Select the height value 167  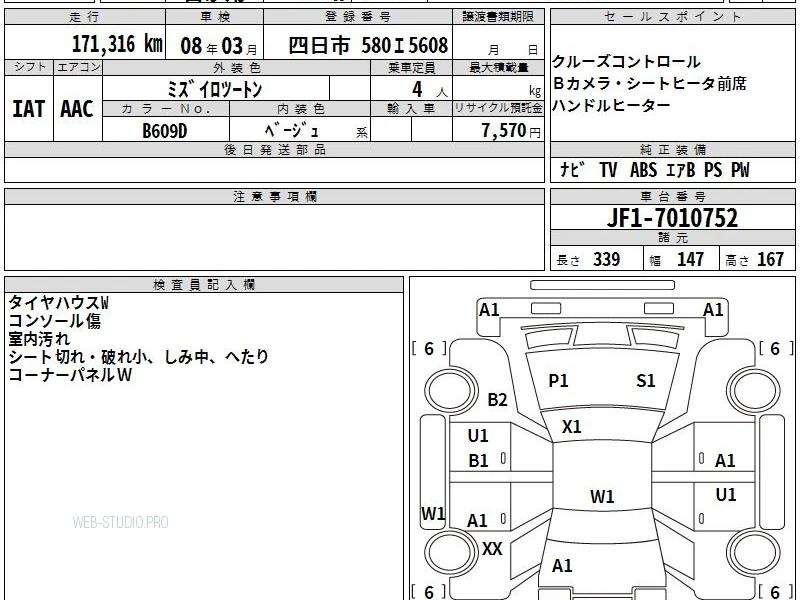[770, 259]
